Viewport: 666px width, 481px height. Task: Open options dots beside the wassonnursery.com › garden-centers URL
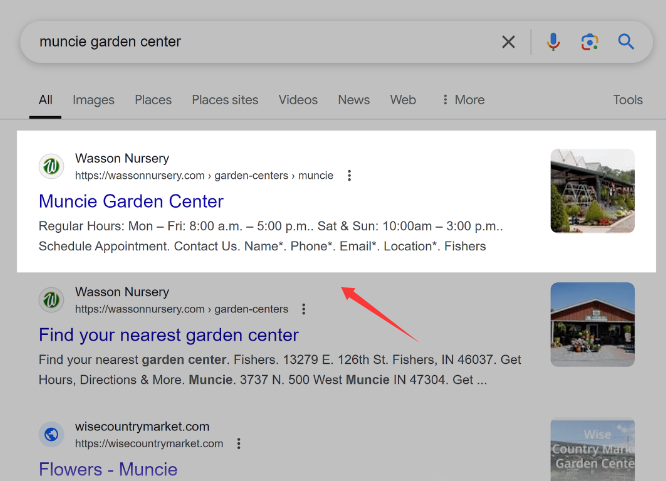point(303,309)
